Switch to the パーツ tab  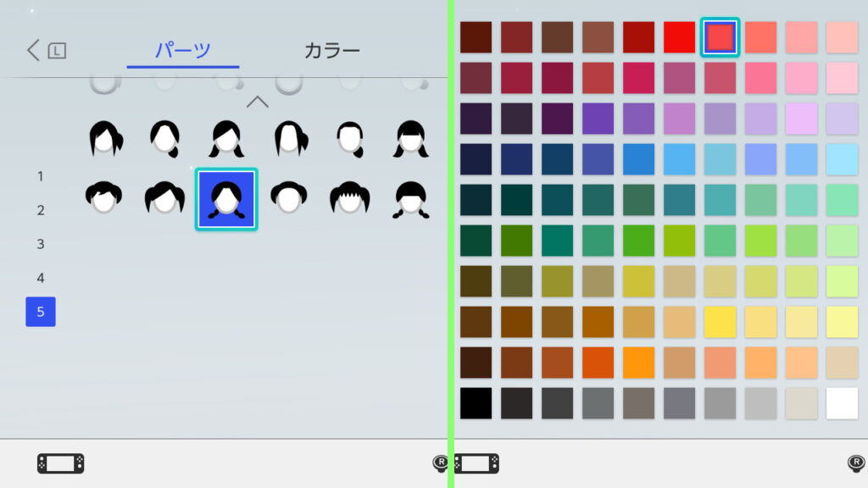coord(183,50)
